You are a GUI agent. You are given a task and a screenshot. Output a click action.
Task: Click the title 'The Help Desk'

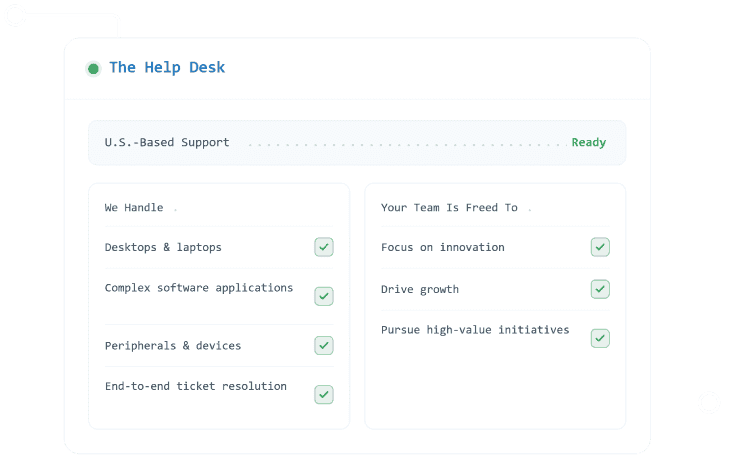click(167, 68)
